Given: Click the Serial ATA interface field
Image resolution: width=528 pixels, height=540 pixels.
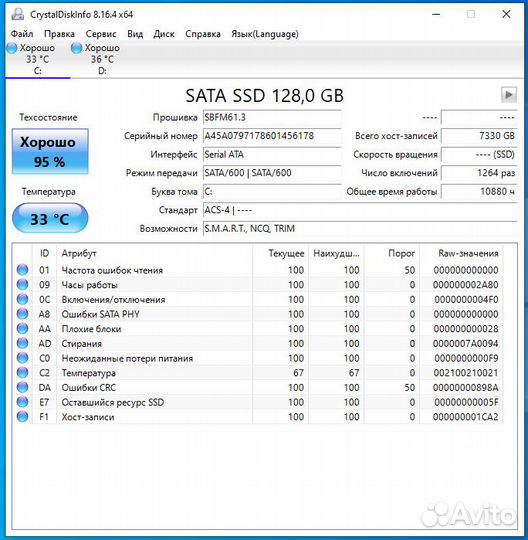Looking at the screenshot, I should pos(272,155).
